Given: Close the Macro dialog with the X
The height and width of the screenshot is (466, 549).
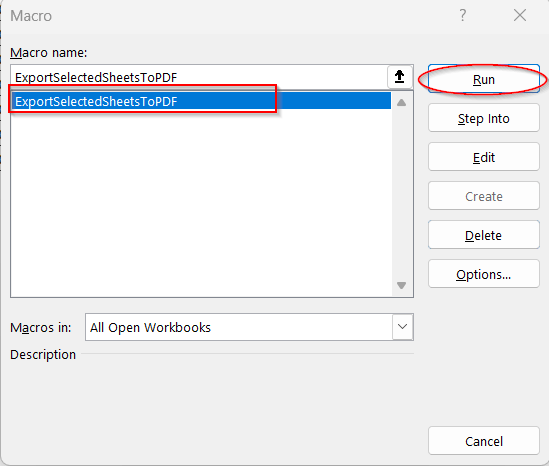Looking at the screenshot, I should click(520, 15).
